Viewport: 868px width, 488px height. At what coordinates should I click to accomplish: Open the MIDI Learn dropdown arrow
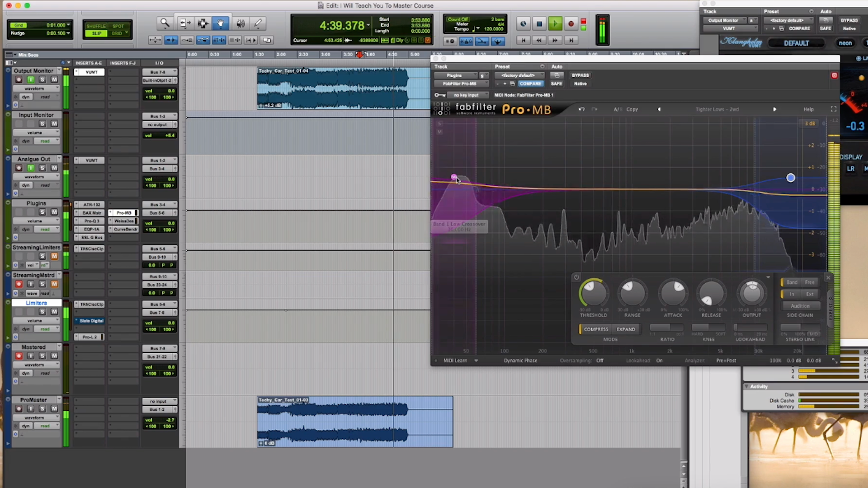click(x=476, y=361)
